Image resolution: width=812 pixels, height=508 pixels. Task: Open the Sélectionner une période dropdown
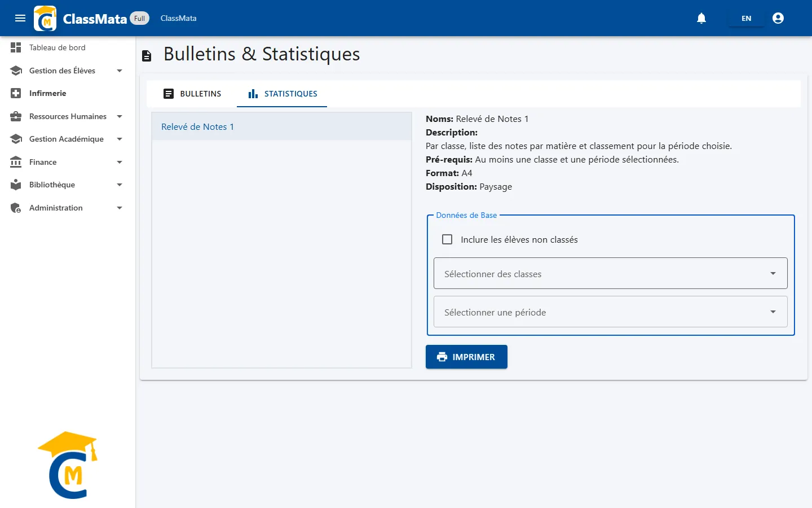[x=611, y=312]
